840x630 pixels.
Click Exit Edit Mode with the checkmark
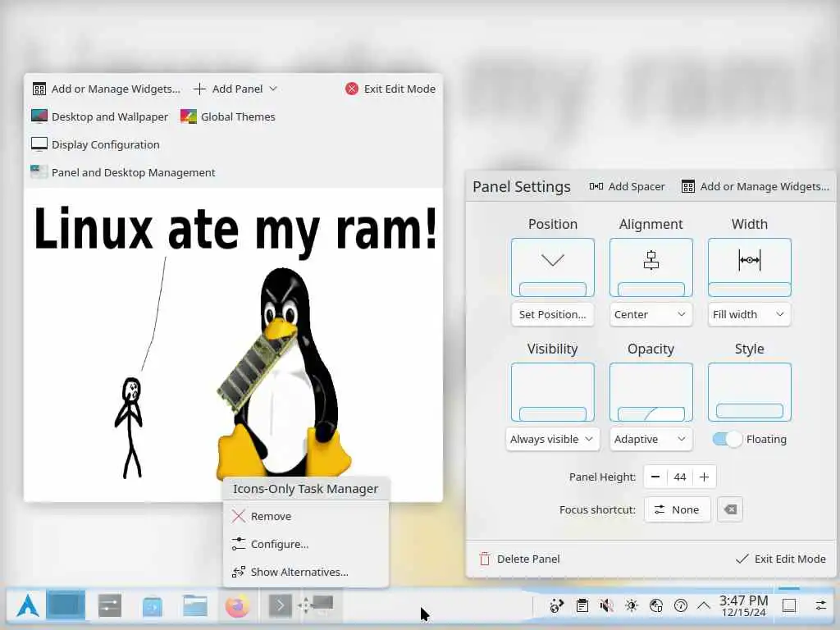point(781,559)
